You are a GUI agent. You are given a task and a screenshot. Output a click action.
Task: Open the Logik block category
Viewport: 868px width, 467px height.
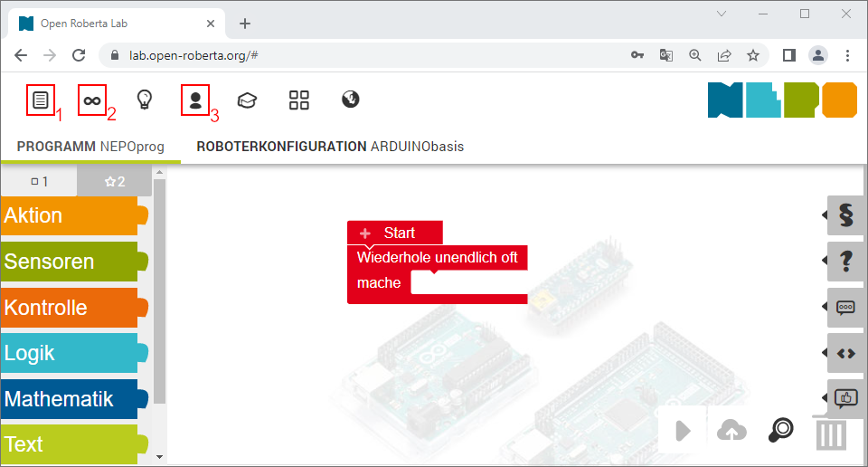coord(74,353)
